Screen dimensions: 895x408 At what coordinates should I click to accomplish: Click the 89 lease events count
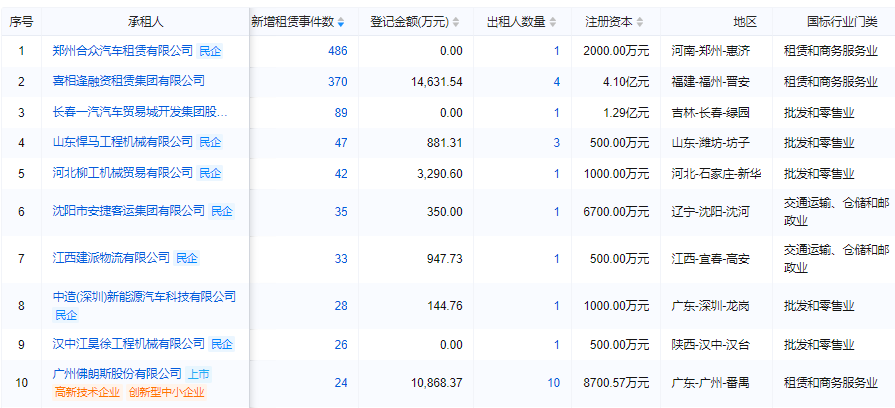[x=341, y=113]
